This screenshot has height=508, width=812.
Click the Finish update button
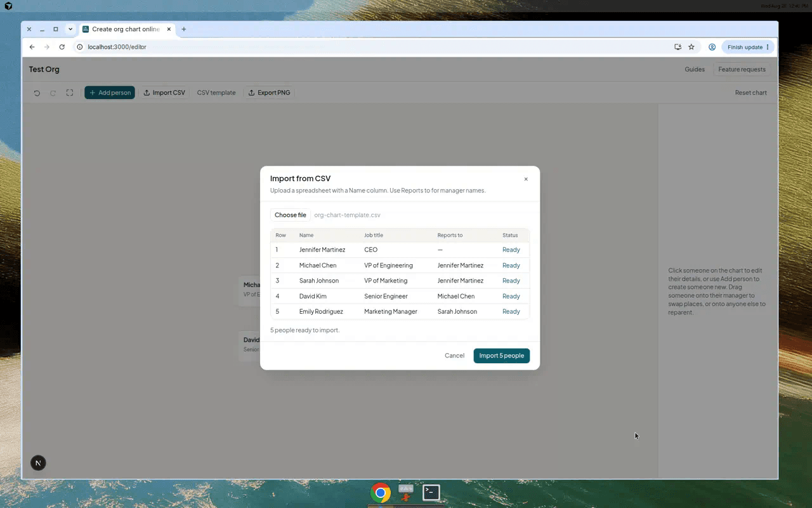[x=748, y=47]
